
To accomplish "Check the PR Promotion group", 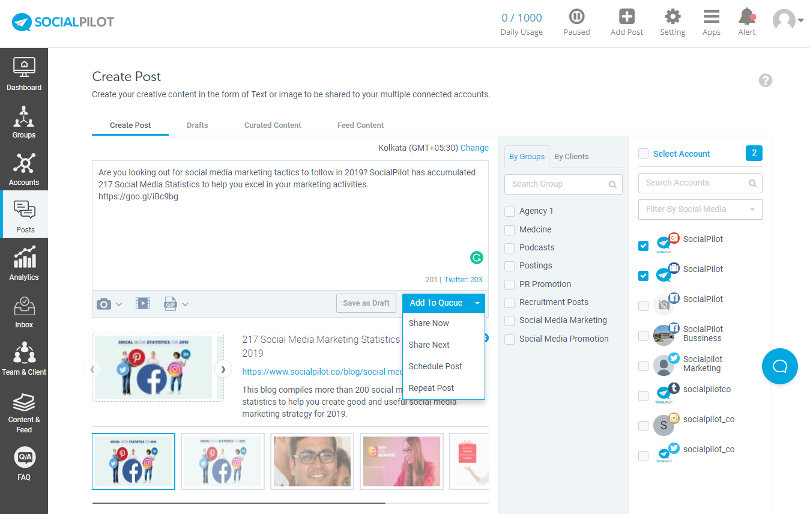I will tap(509, 285).
